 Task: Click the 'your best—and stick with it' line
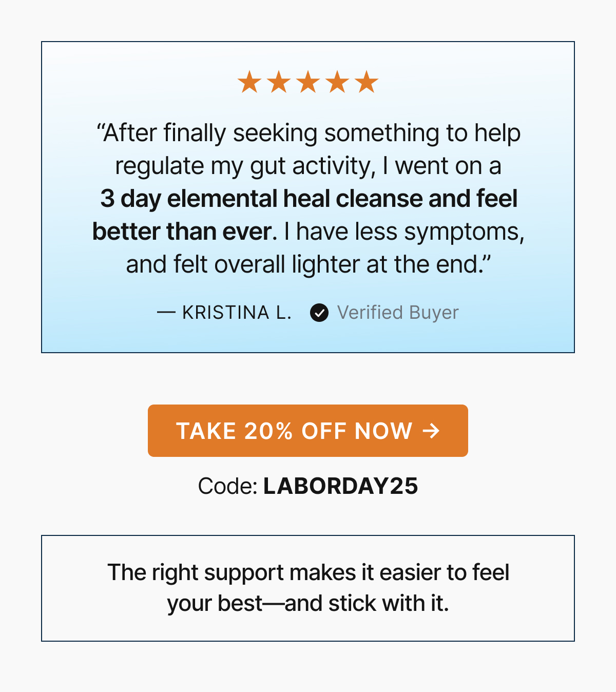point(308,604)
